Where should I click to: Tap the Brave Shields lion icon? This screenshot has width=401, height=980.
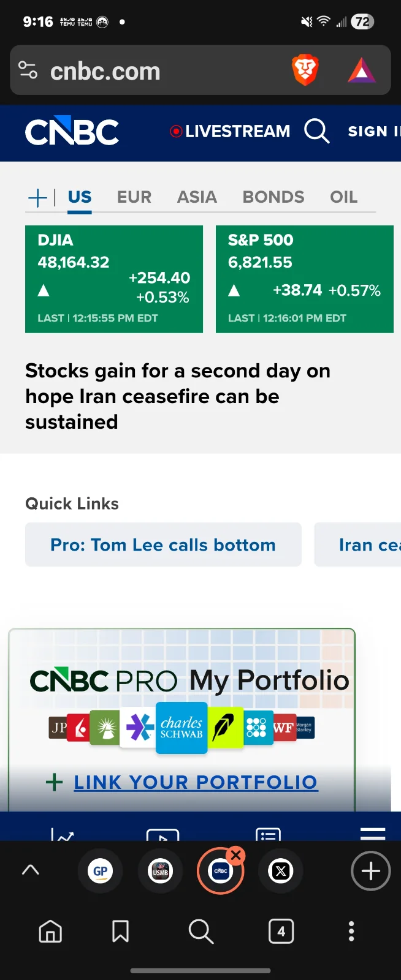tap(305, 70)
